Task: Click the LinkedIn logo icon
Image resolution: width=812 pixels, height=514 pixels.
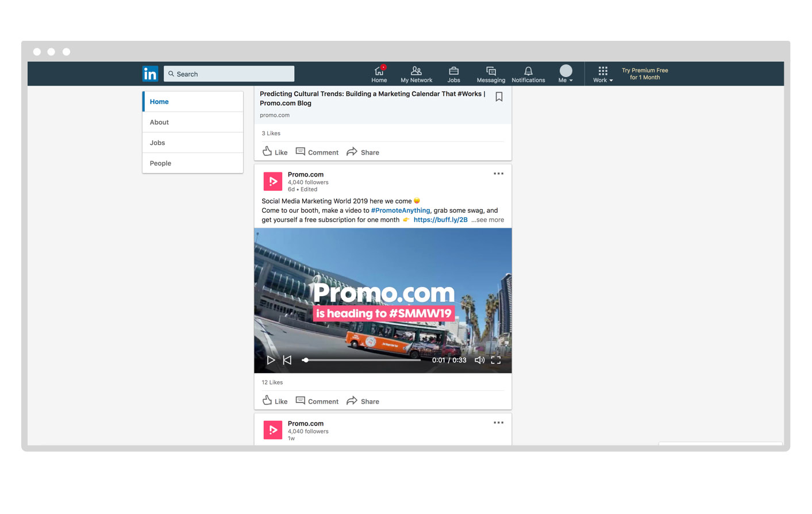Action: (x=150, y=74)
